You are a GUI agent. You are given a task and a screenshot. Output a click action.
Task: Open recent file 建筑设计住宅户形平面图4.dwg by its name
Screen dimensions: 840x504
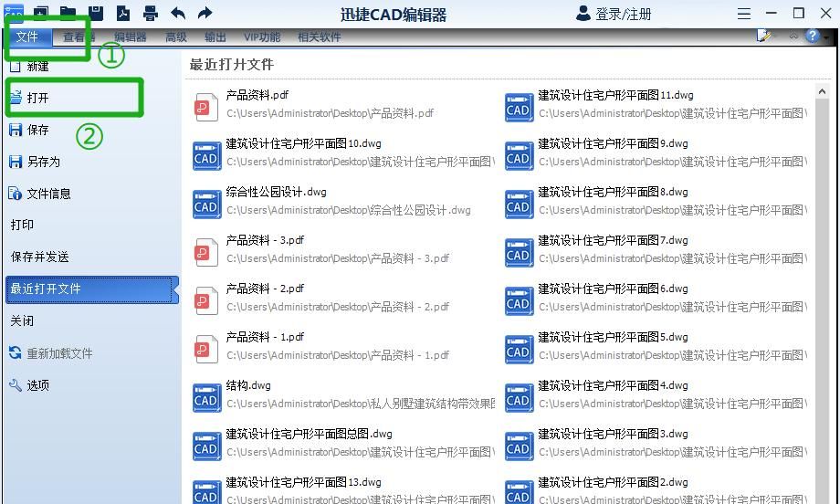pyautogui.click(x=613, y=385)
